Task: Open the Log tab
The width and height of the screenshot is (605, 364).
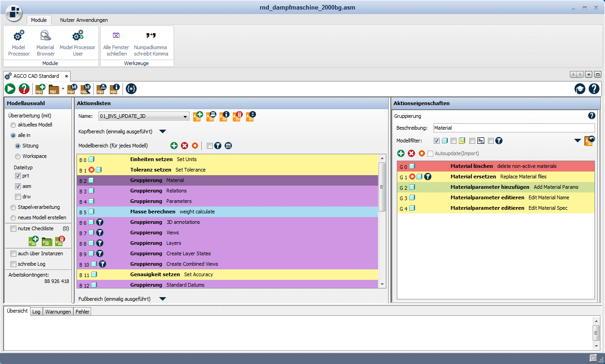Action: coord(36,312)
